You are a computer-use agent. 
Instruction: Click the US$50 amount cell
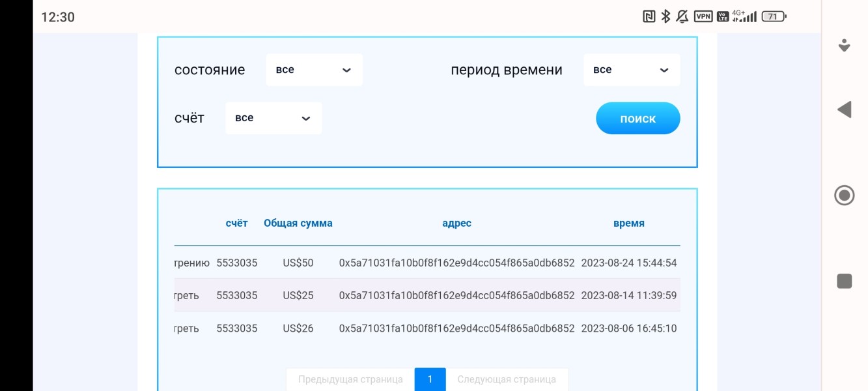[298, 263]
